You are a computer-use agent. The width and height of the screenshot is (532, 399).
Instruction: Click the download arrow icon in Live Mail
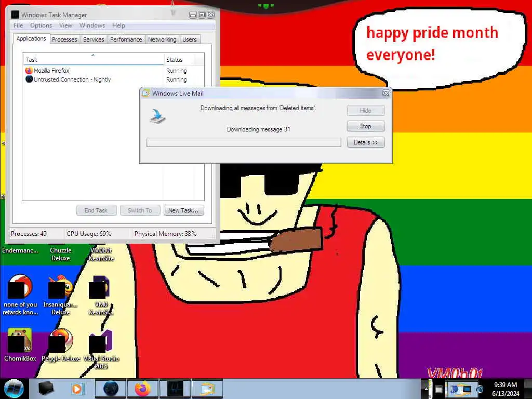pos(158,116)
